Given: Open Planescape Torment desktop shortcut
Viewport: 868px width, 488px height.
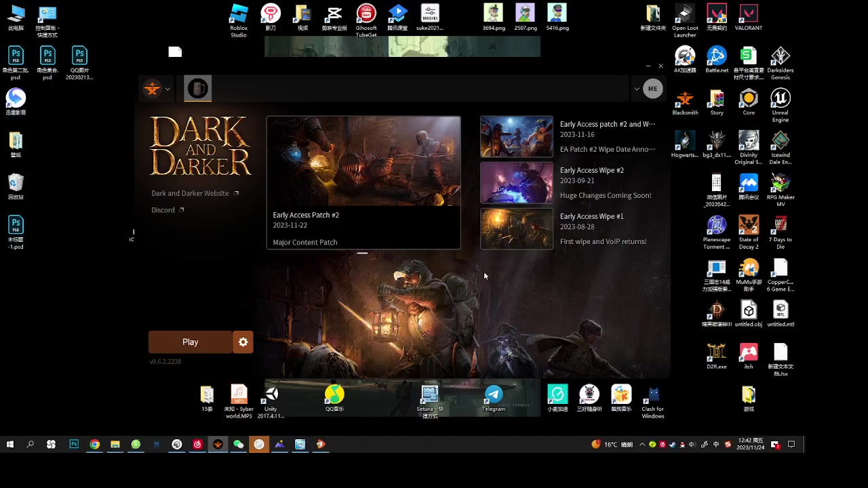Looking at the screenshot, I should [717, 232].
